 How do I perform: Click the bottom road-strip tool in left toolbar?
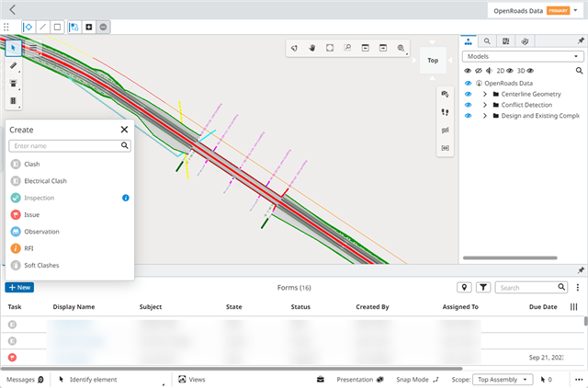point(13,101)
